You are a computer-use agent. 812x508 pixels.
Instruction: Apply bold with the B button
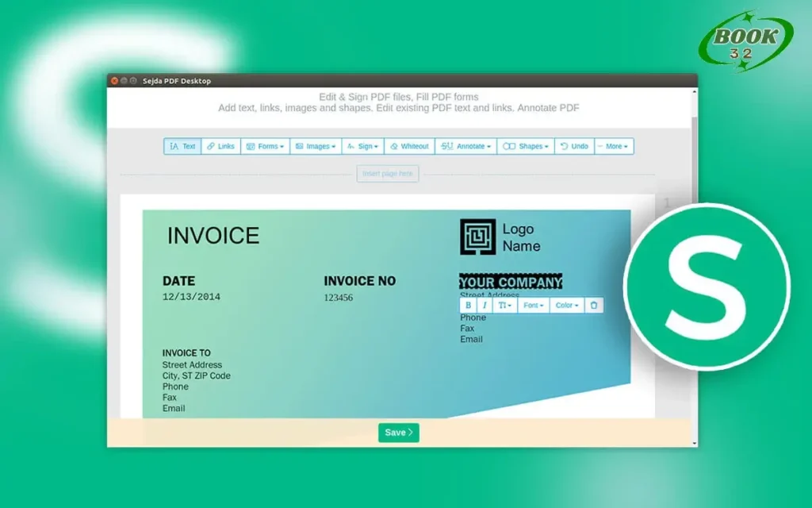[x=468, y=306]
